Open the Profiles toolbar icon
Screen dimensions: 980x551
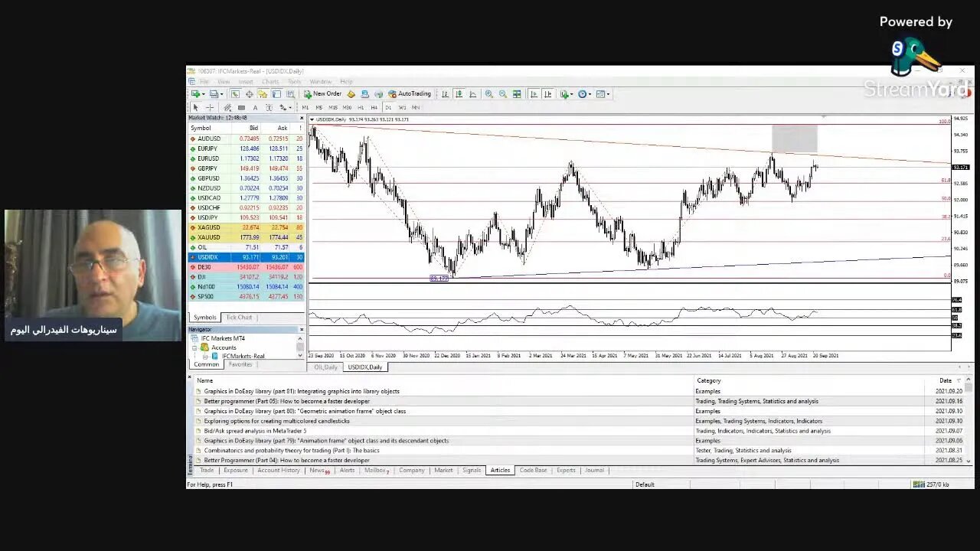tap(215, 94)
